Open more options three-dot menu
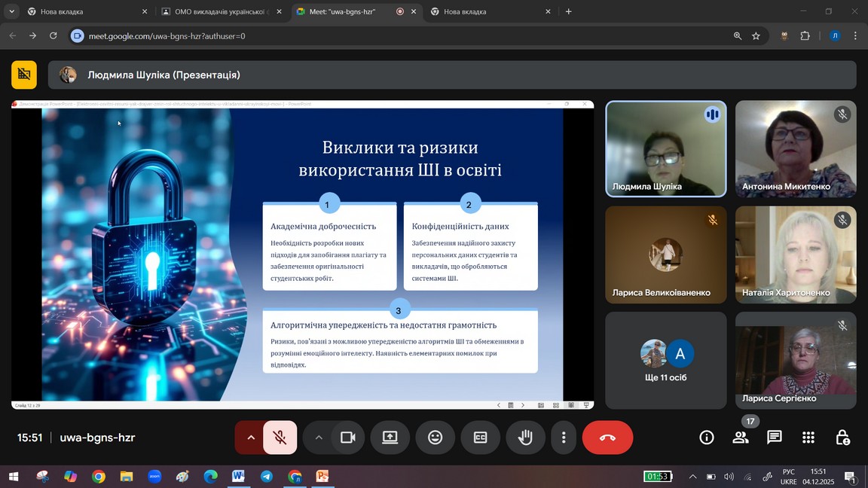The image size is (868, 488). click(564, 438)
